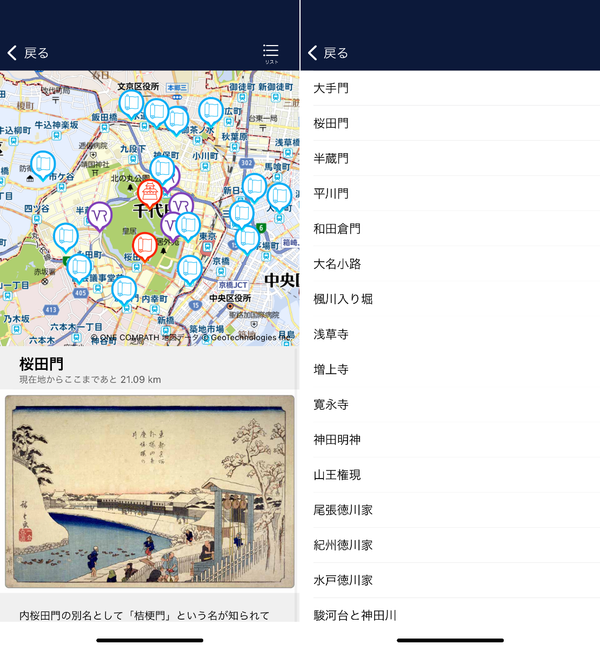
Task: Select 浅草寺 in the list
Action: (x=450, y=334)
